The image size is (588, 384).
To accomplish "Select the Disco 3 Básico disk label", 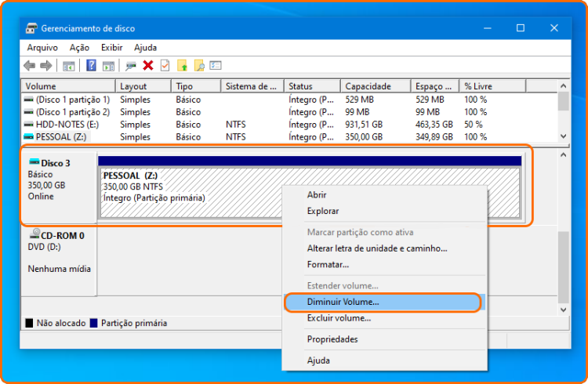I will point(59,187).
